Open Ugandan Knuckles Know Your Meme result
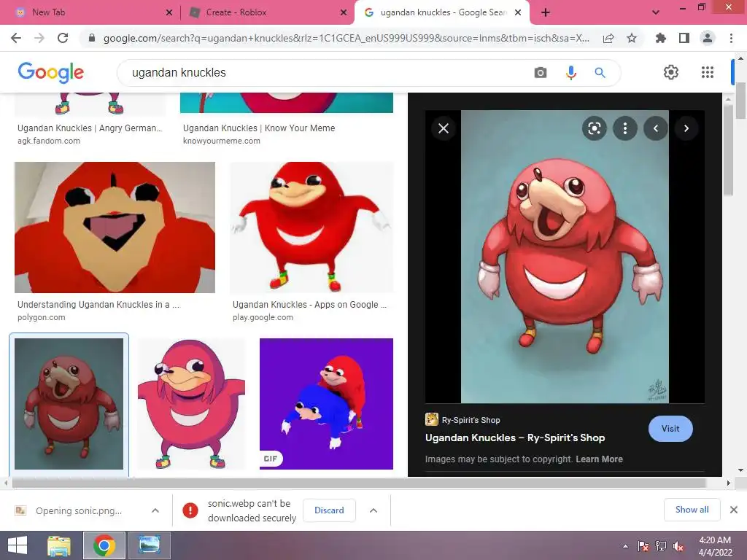This screenshot has width=747, height=560. [259, 128]
